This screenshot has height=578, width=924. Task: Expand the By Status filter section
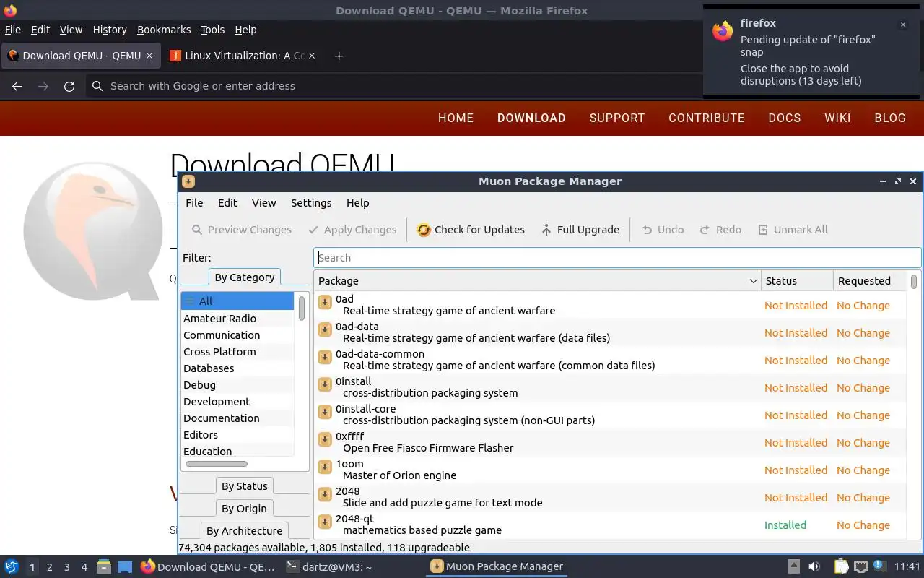tap(244, 486)
